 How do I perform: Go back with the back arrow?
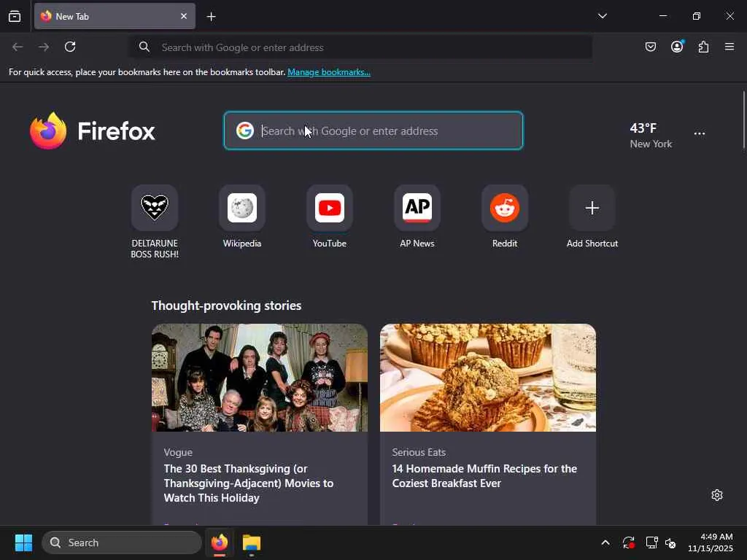point(18,47)
